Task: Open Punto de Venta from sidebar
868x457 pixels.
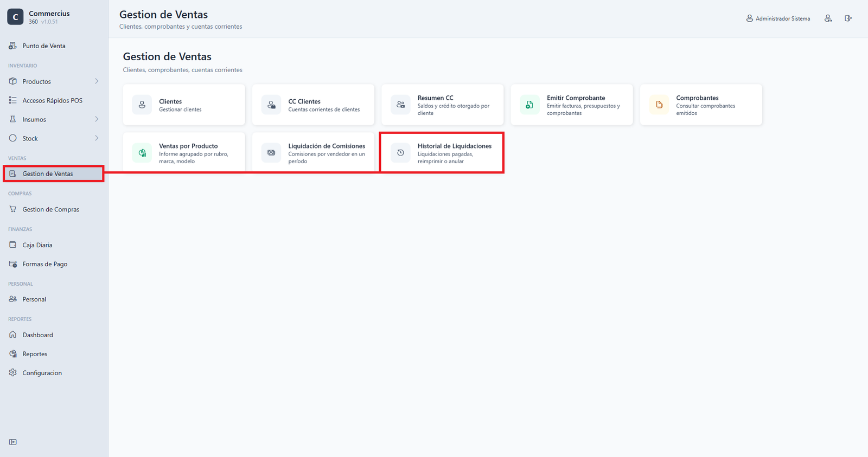Action: coord(54,46)
